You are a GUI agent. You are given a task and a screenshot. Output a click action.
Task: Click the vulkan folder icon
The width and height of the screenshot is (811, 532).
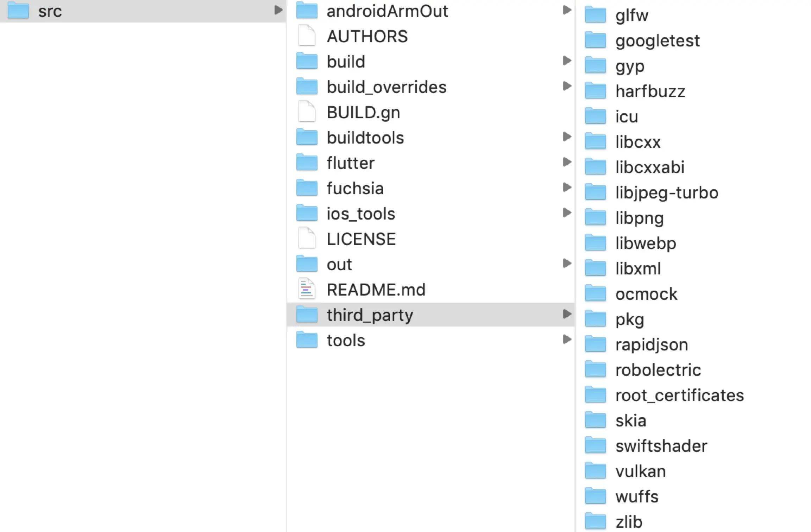[595, 470]
